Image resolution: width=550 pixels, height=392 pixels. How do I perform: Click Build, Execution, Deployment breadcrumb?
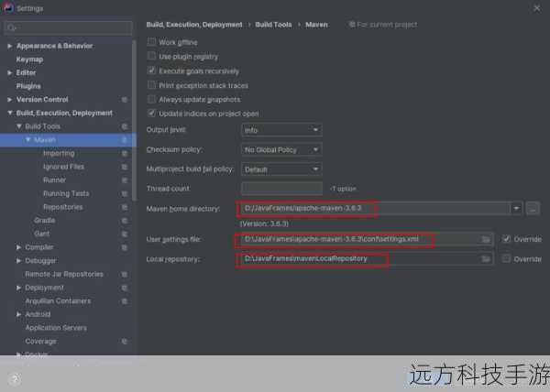point(194,25)
